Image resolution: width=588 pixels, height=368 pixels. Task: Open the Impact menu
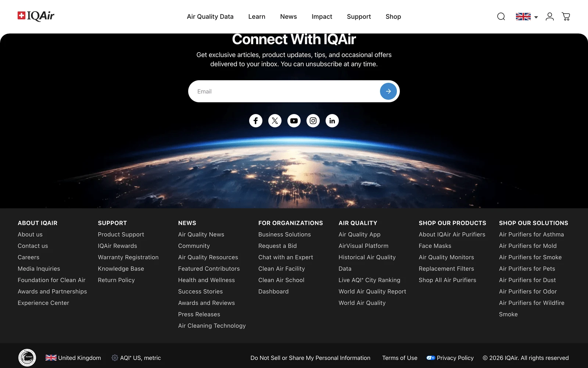(322, 17)
